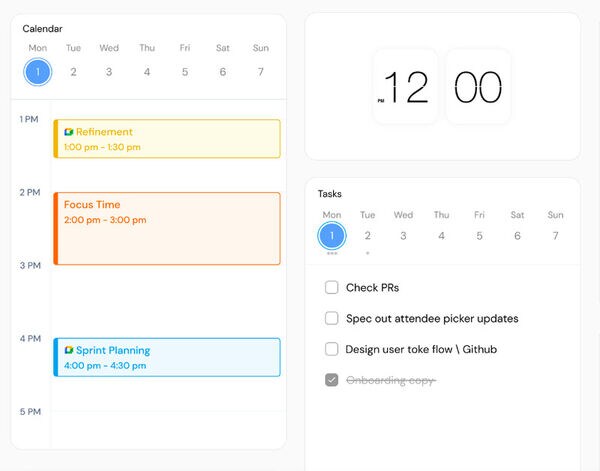The height and width of the screenshot is (471, 600).
Task: Click the Google Meet icon on Refinement event
Action: click(69, 132)
